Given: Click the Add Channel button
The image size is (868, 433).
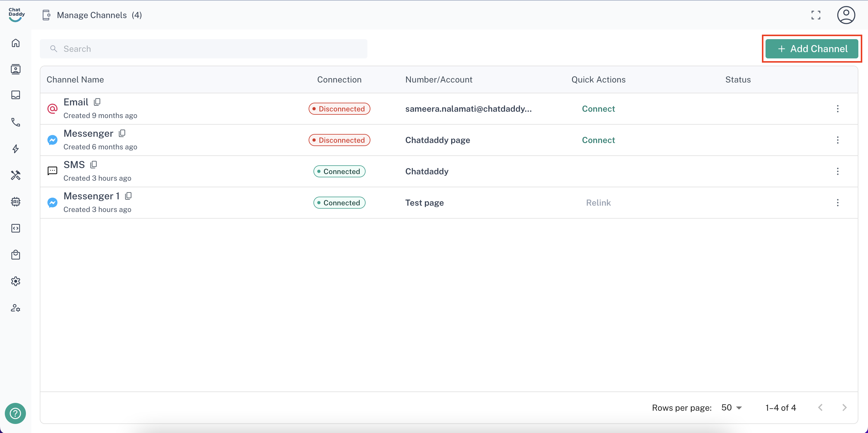Looking at the screenshot, I should pos(811,48).
